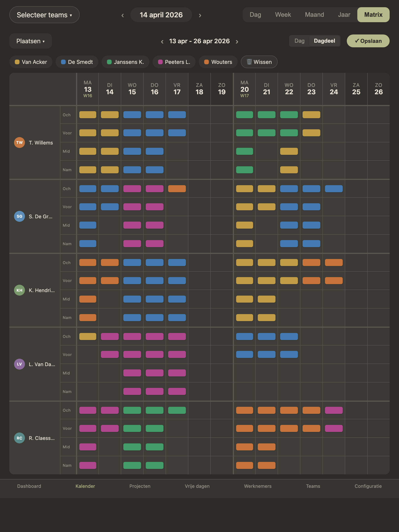Open the Configuratie navigation item
The height and width of the screenshot is (532, 399).
tap(368, 486)
